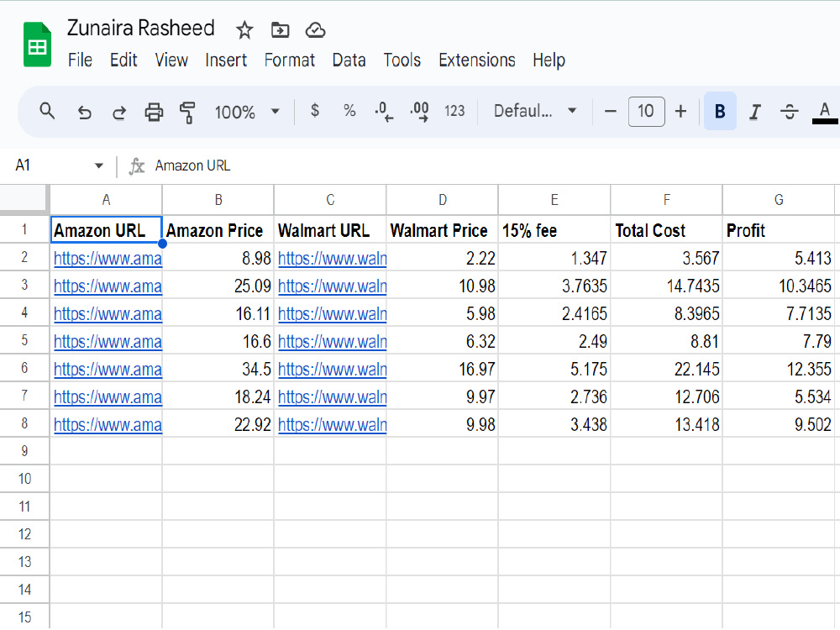Open the Default font dropdown

click(534, 111)
